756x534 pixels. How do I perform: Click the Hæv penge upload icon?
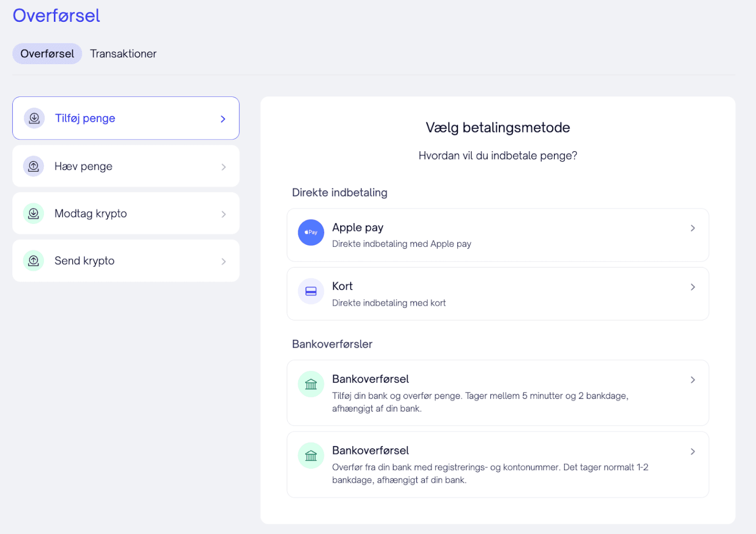[x=34, y=166]
